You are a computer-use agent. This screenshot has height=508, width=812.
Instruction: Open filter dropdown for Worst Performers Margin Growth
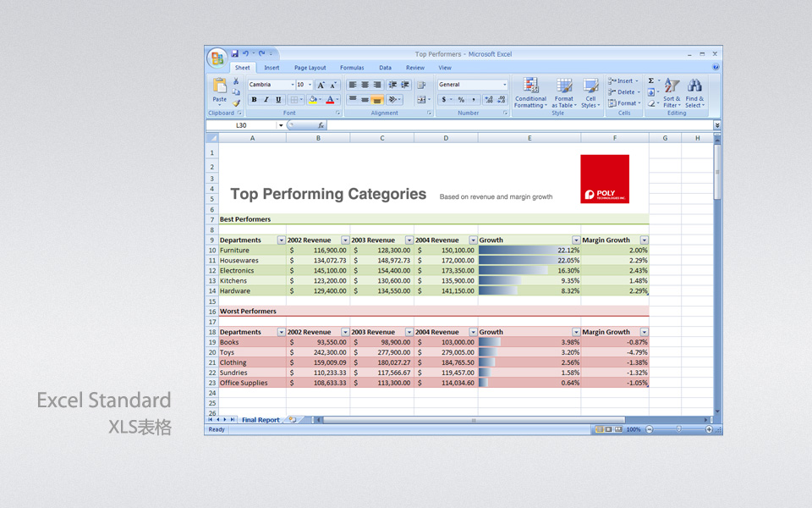[x=645, y=332]
